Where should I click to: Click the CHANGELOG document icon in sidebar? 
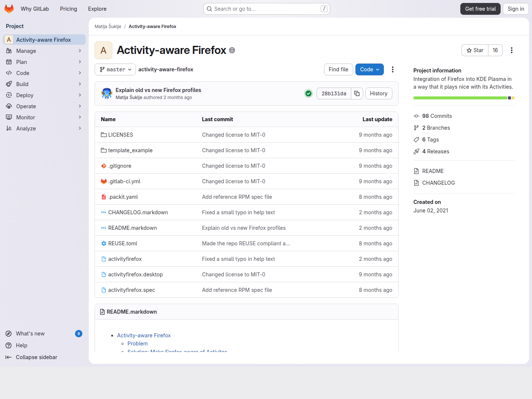click(416, 183)
